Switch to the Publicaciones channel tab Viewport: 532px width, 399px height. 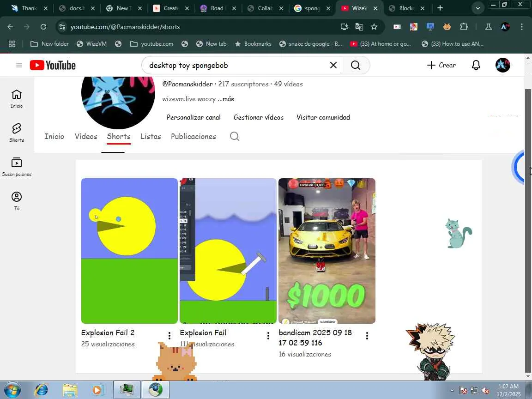[x=193, y=136]
